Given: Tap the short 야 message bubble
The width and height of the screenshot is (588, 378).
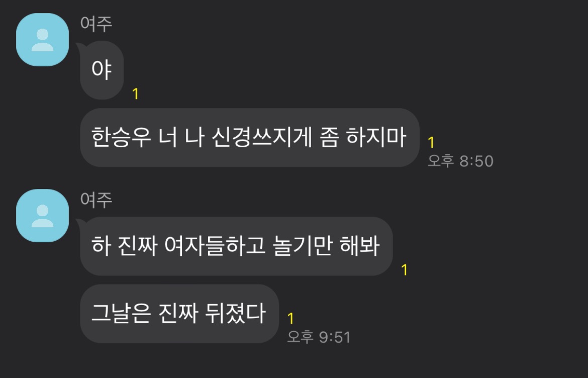Looking at the screenshot, I should coord(102,70).
